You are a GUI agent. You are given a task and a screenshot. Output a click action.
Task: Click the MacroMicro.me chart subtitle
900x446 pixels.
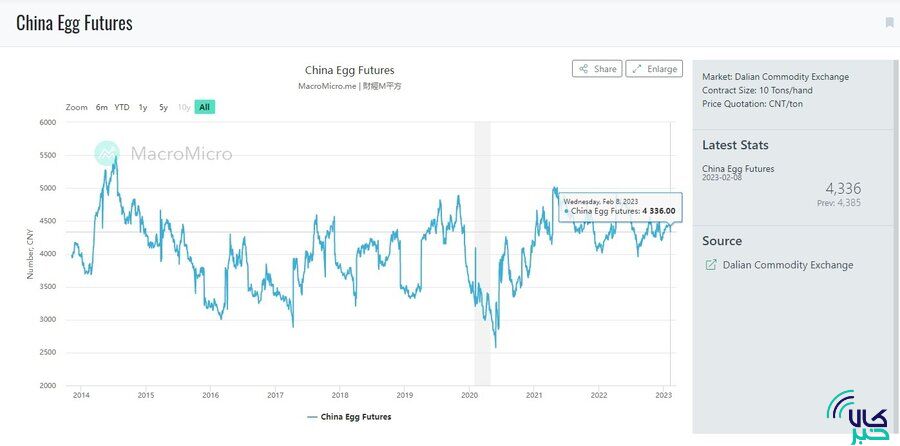pyautogui.click(x=349, y=86)
